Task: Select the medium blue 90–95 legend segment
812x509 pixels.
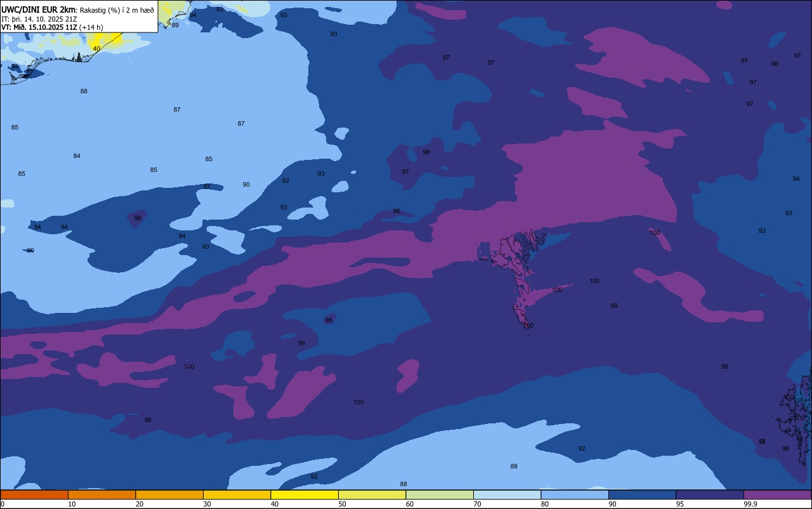Action: [642, 494]
